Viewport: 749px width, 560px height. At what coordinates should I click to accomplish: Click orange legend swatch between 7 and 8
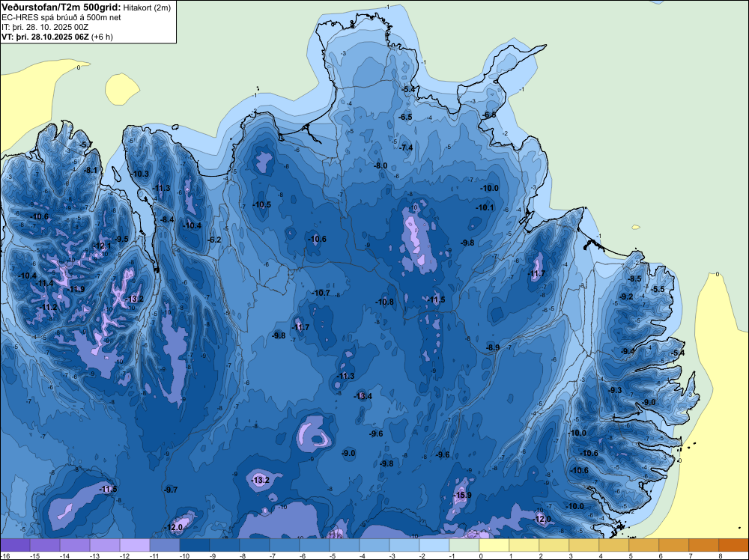pyautogui.click(x=703, y=545)
